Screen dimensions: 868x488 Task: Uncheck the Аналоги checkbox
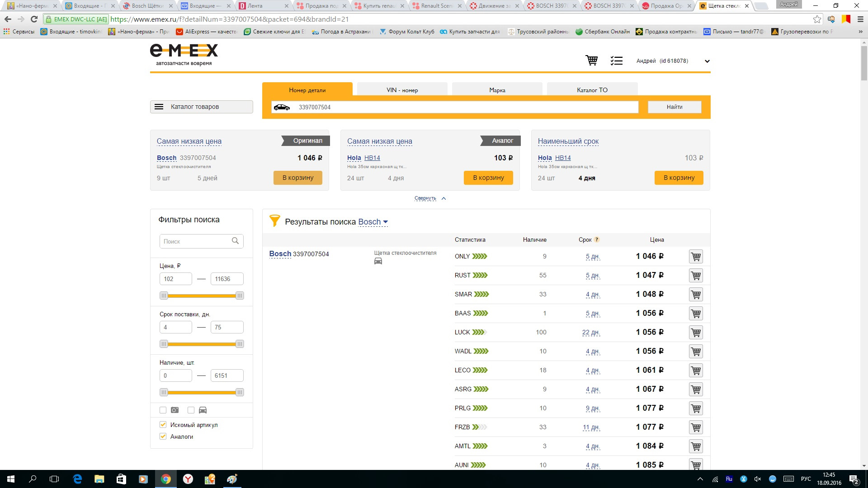tap(163, 436)
